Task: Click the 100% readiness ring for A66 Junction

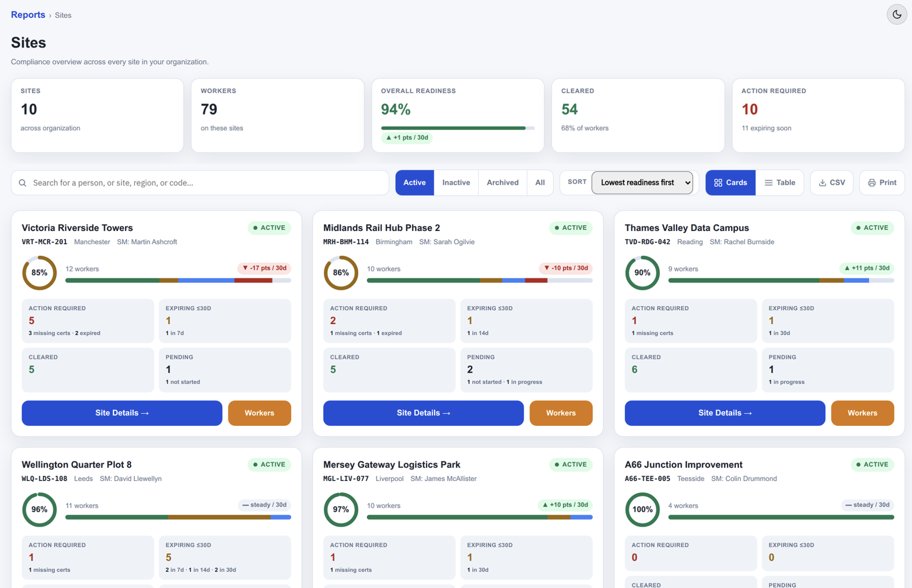Action: pos(642,509)
